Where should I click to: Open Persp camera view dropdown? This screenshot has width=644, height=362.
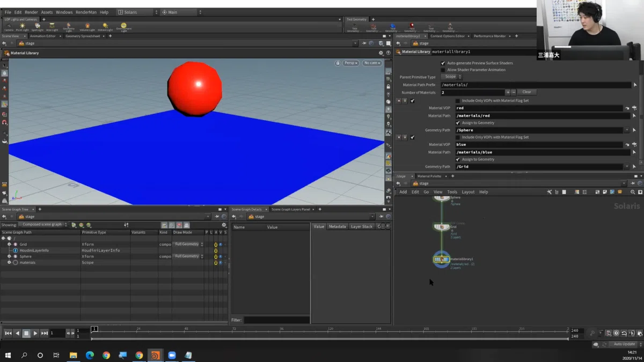tap(351, 63)
